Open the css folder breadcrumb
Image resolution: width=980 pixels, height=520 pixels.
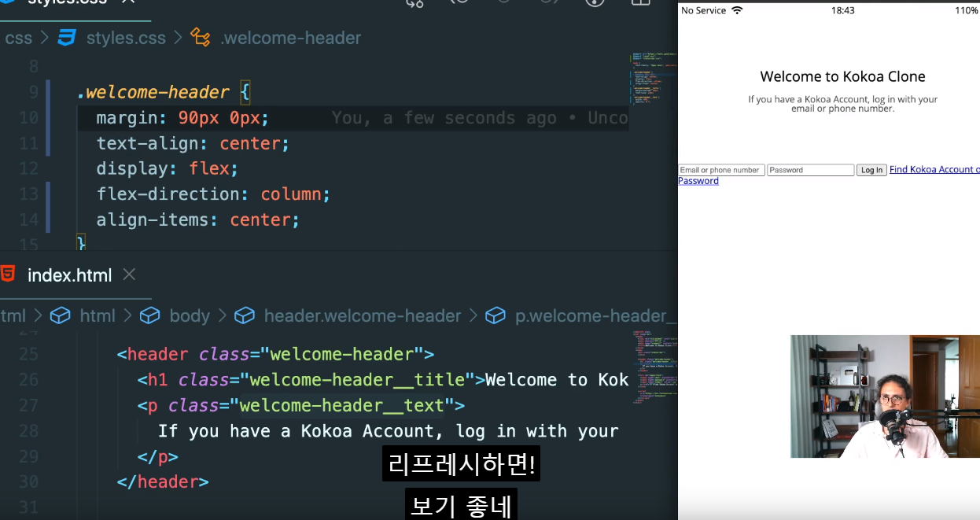(x=18, y=38)
